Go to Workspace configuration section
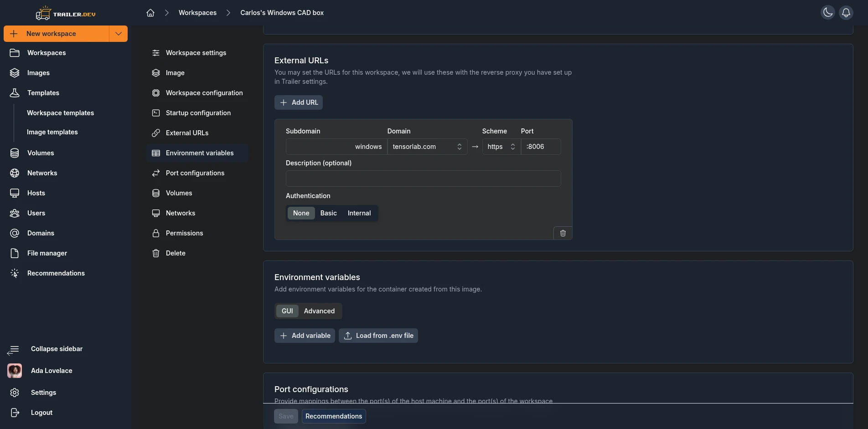Screen dimensions: 868x429 coord(197,93)
